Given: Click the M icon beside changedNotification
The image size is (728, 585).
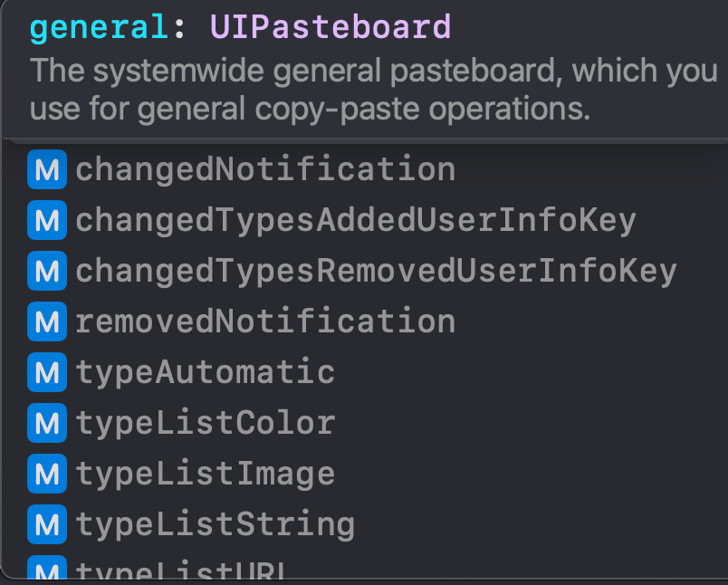Looking at the screenshot, I should pos(47,169).
